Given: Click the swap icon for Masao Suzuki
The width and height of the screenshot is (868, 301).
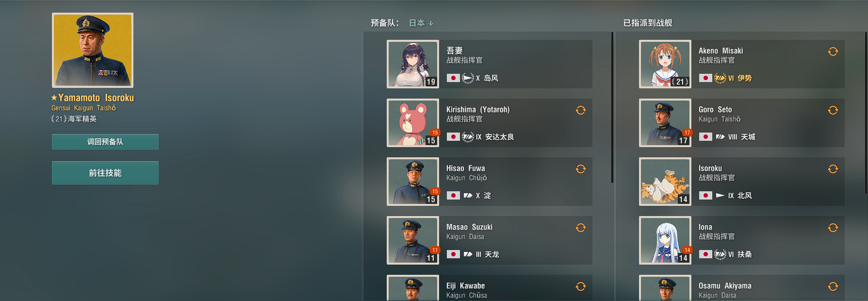Looking at the screenshot, I should click(x=580, y=228).
